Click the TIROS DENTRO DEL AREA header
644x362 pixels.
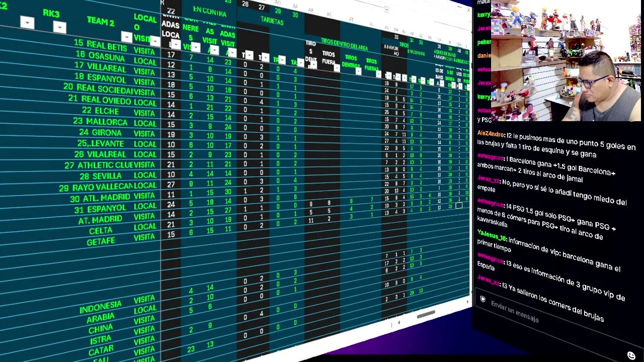click(344, 44)
